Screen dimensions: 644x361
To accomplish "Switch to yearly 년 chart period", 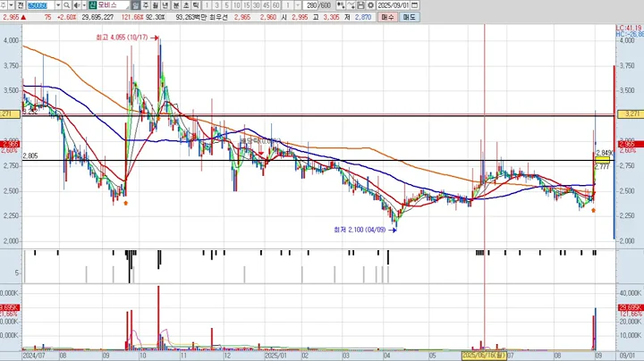I will [165, 5].
